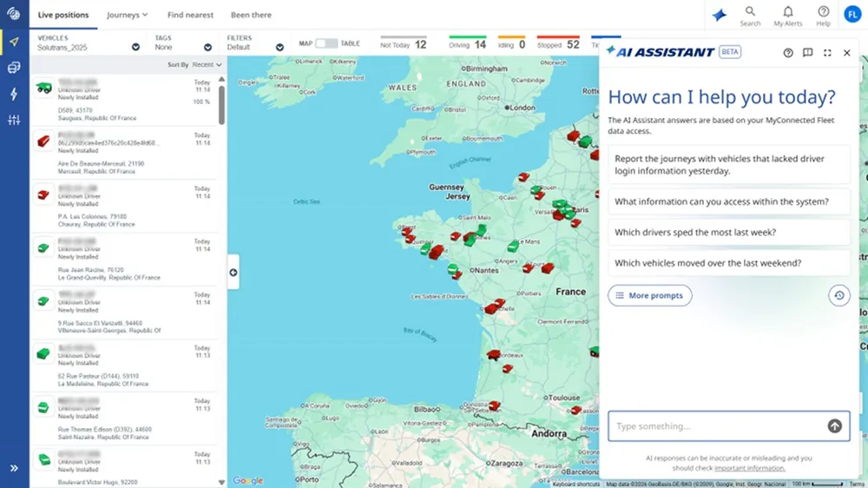The image size is (868, 488).
Task: Choose prompt about system information access
Action: tap(728, 201)
